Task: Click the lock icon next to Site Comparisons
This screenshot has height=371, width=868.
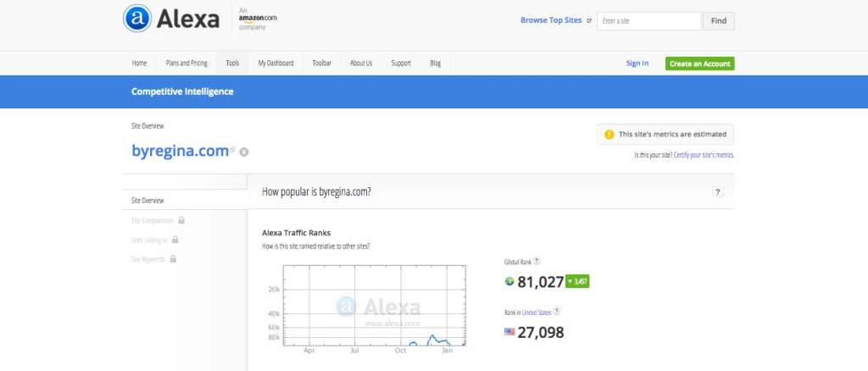Action: [181, 220]
